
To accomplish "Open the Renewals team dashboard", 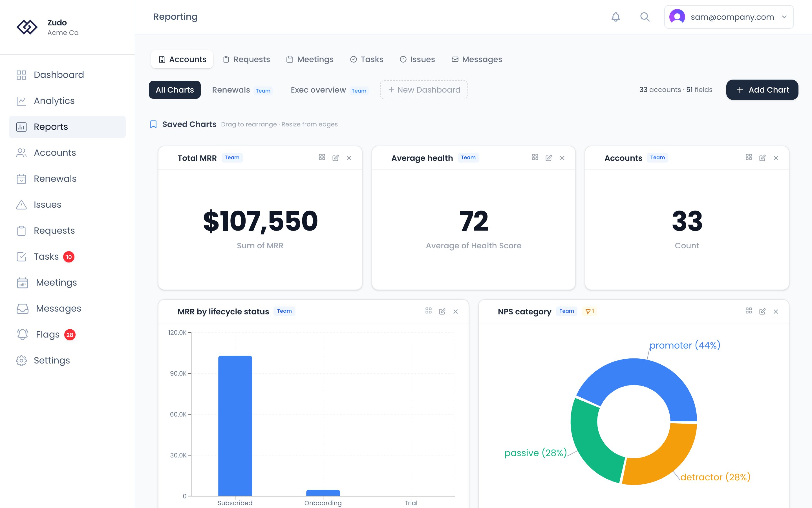I will (242, 90).
